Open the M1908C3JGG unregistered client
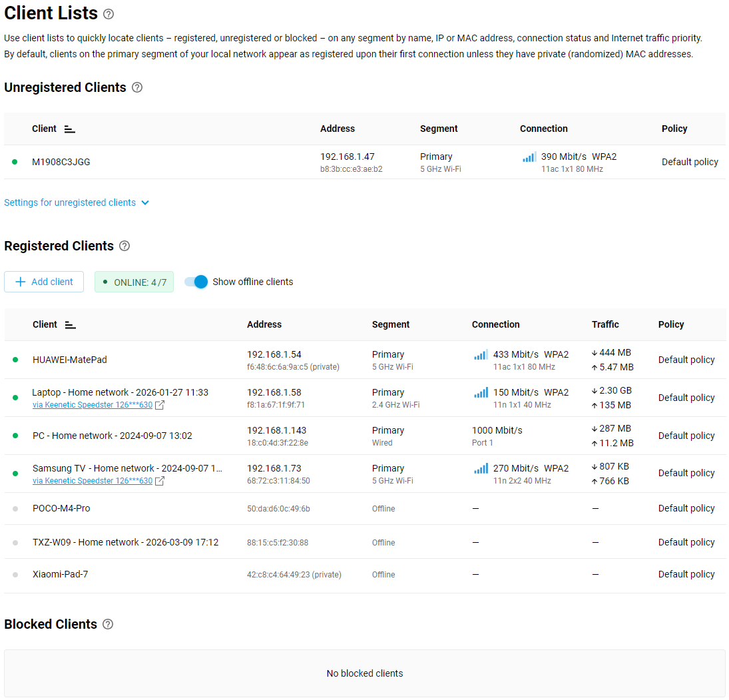This screenshot has height=700, width=729. coord(61,163)
